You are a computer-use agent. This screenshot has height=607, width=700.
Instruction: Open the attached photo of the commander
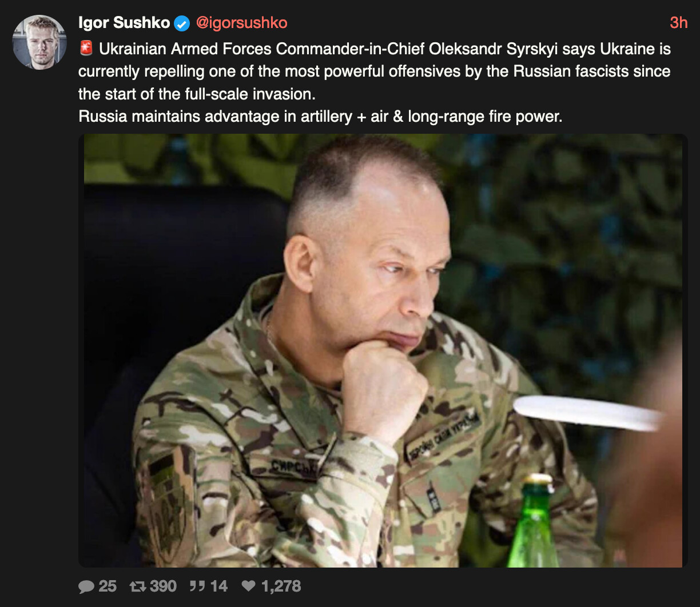[x=383, y=351]
